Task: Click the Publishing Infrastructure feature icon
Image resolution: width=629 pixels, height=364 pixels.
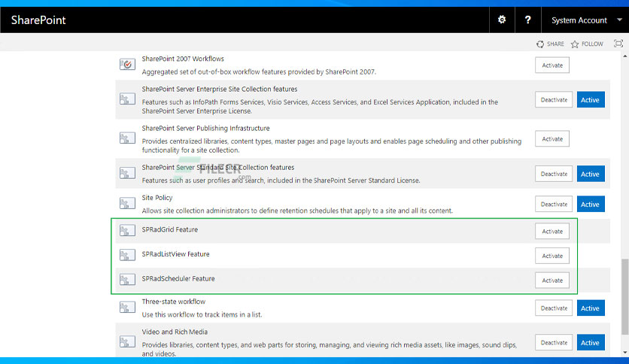Action: point(127,138)
